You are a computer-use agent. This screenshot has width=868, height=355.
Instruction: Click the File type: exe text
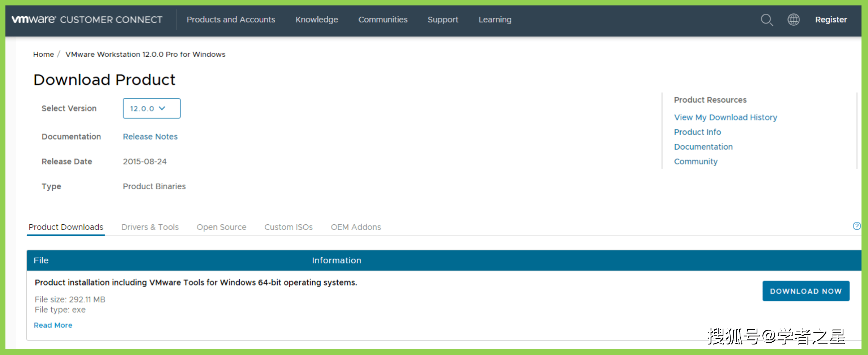coord(60,309)
